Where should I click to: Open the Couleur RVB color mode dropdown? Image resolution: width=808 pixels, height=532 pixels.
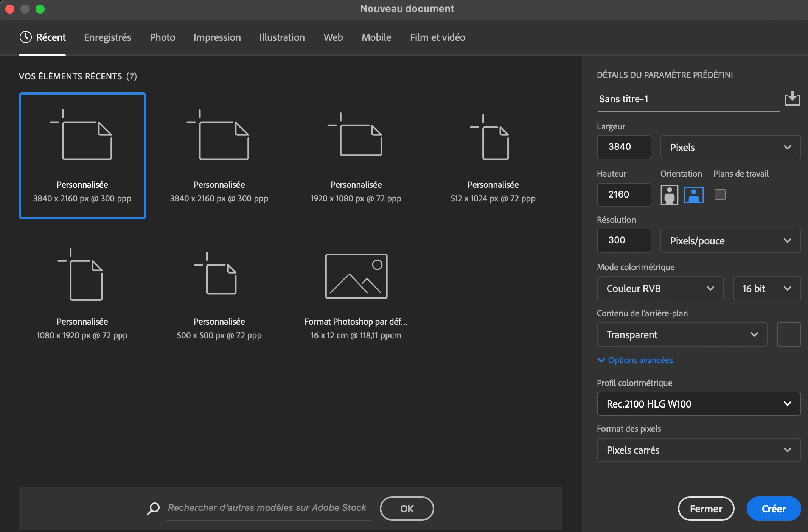click(x=660, y=288)
